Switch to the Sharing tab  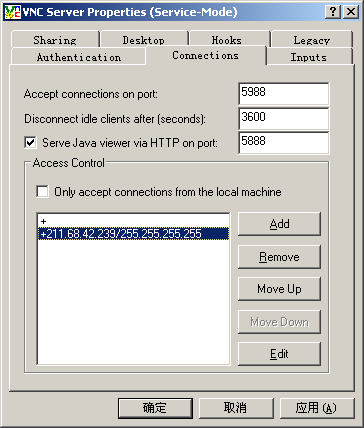[x=55, y=40]
